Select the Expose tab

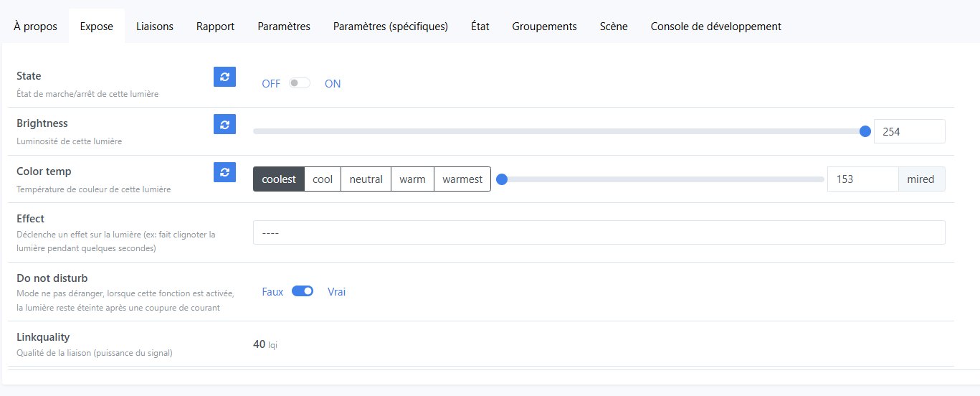[x=97, y=27]
